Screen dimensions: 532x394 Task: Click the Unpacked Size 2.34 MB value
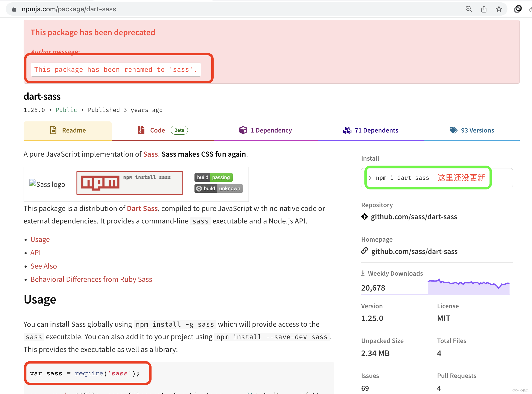click(375, 353)
